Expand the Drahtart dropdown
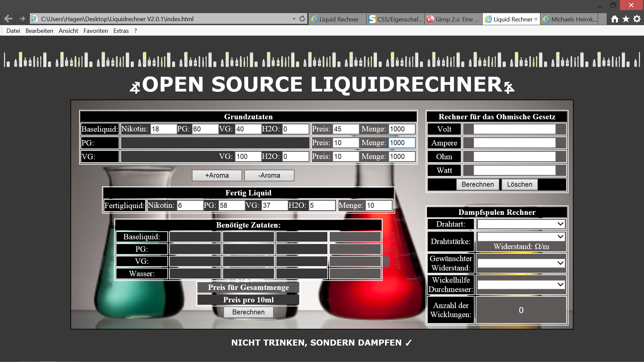 pyautogui.click(x=521, y=224)
